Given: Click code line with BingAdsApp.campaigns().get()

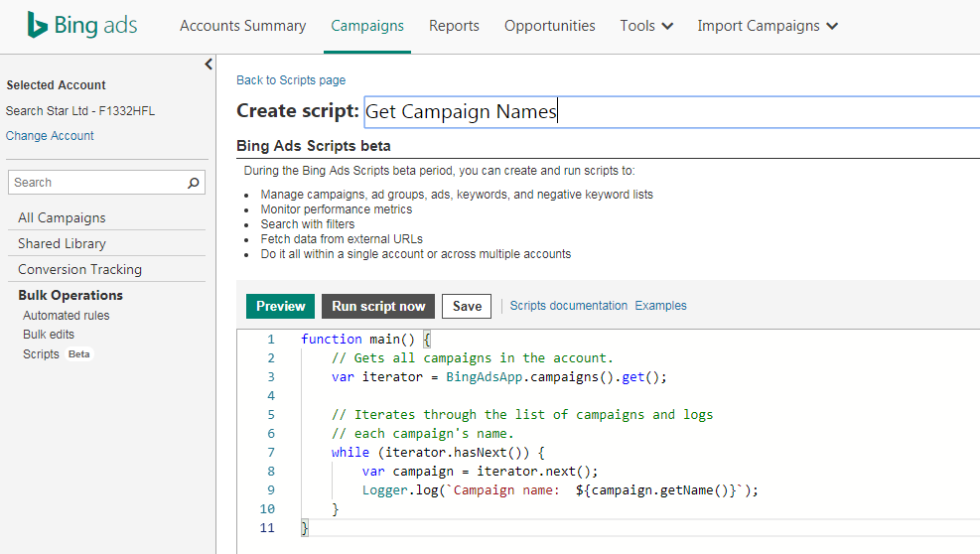Looking at the screenshot, I should pos(498,377).
